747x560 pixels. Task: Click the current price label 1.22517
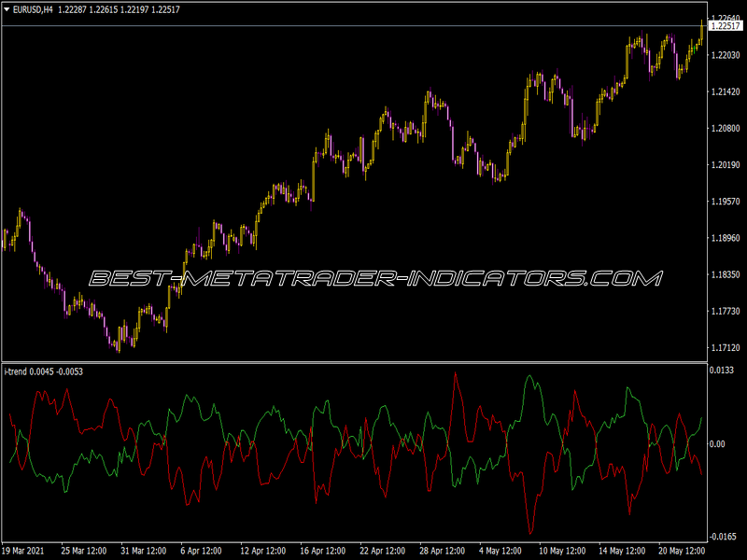(726, 26)
